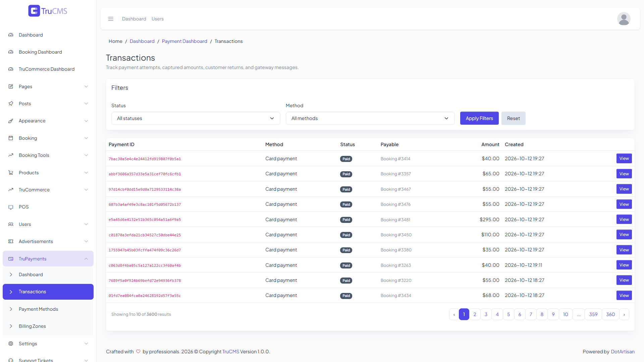Open the All statuses dropdown

coord(196,118)
